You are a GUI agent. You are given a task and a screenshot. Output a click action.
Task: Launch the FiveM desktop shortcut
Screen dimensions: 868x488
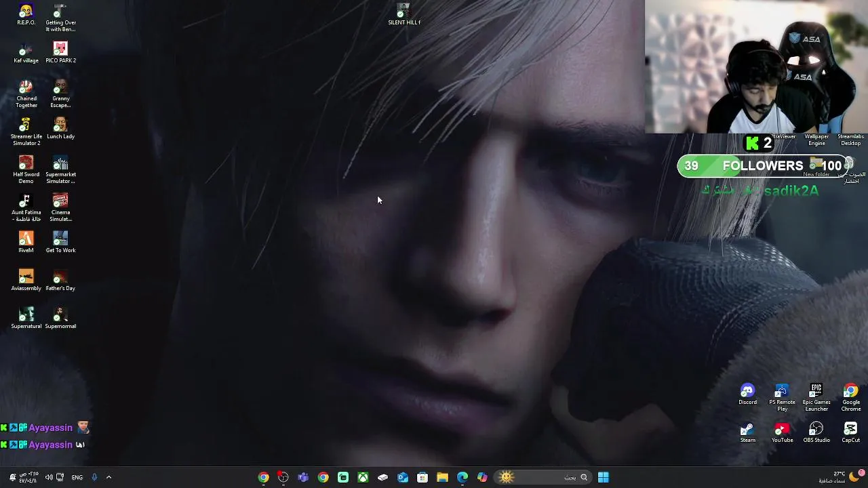tap(26, 243)
